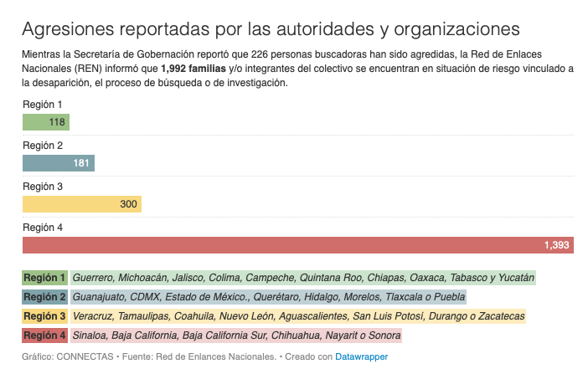Click the 181 value on the blue bar

[81, 163]
